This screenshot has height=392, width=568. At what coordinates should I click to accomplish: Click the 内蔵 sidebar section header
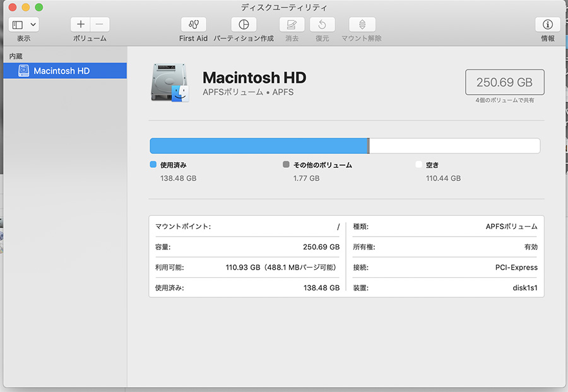click(x=16, y=56)
